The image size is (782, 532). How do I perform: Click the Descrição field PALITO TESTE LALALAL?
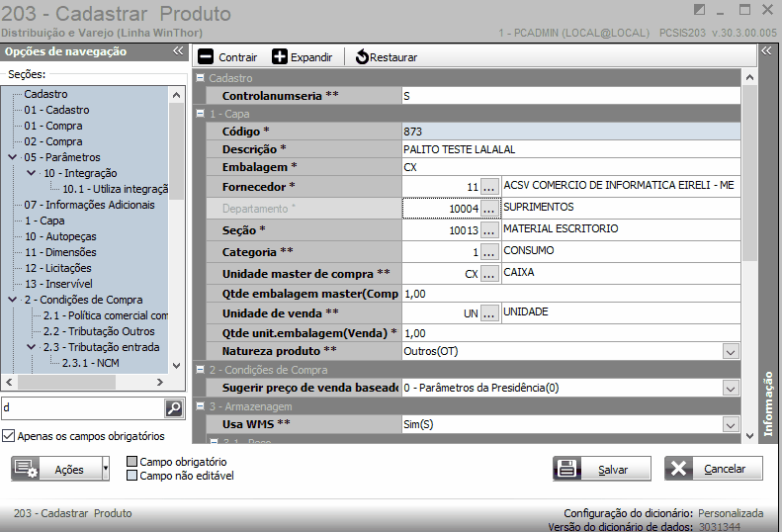tap(571, 149)
